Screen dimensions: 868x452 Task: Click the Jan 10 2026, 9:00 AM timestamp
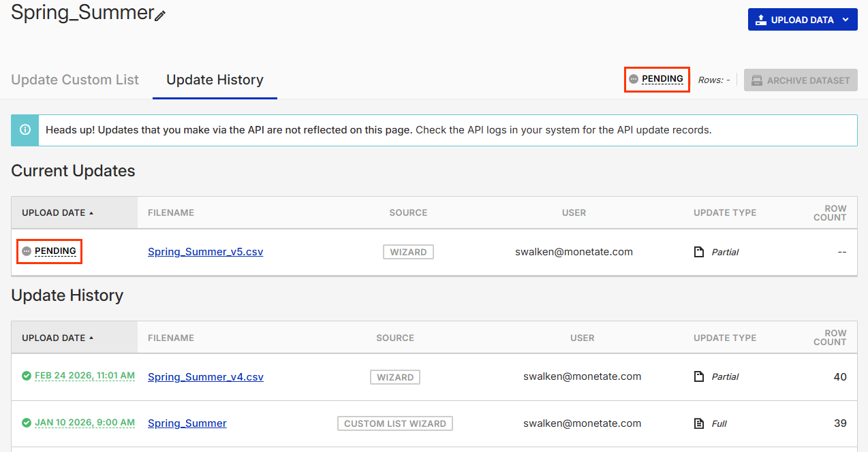tap(84, 423)
